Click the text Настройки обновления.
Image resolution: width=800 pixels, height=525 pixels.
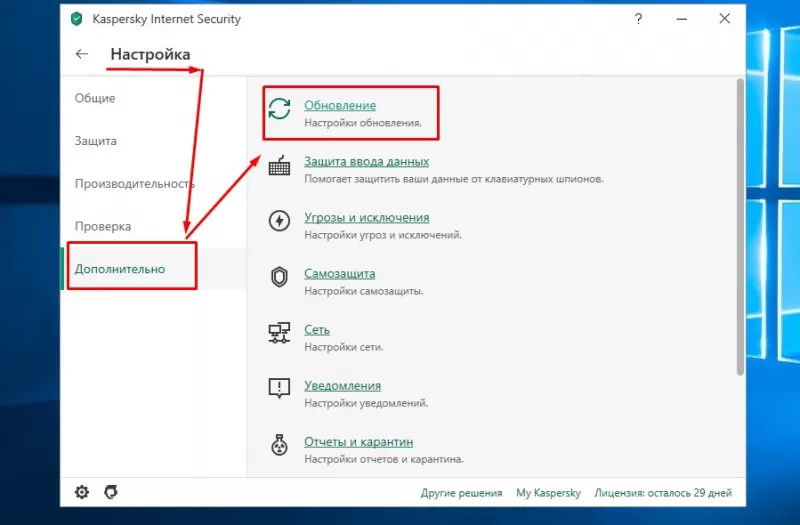[x=363, y=123]
